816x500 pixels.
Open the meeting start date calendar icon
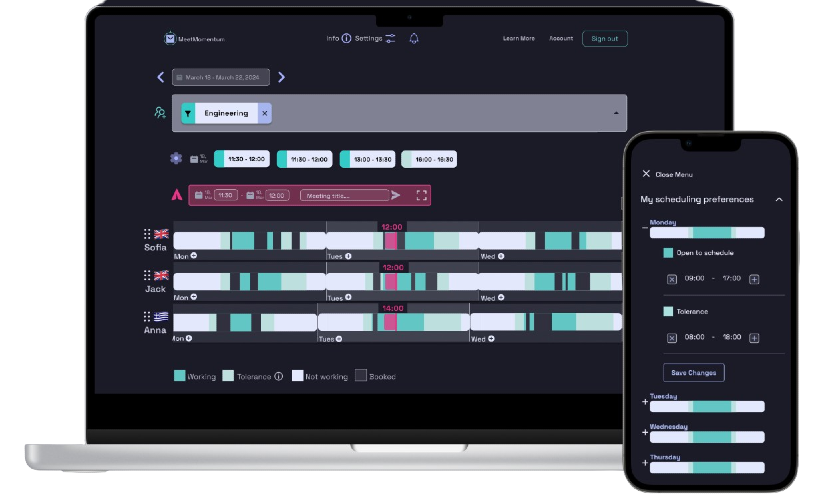198,195
